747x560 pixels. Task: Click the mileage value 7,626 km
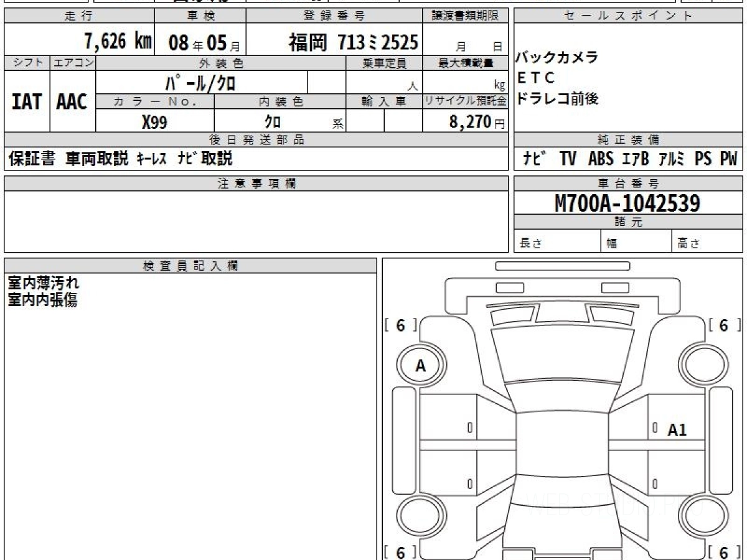coord(118,42)
